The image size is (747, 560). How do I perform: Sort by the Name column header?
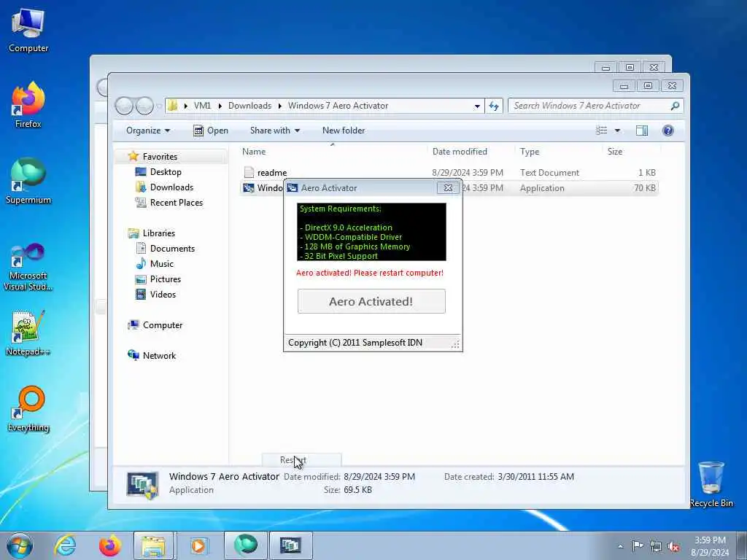point(332,152)
